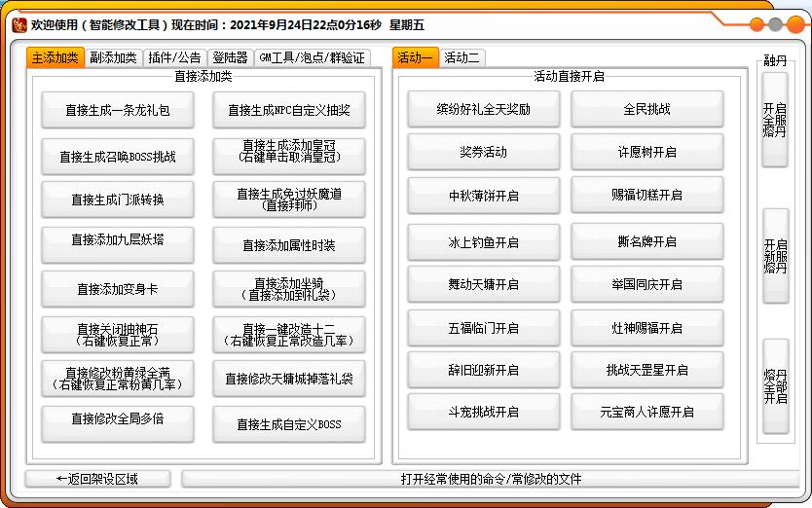812x508 pixels.
Task: Click 直接生成一条龙礼包 button
Action: (x=118, y=111)
